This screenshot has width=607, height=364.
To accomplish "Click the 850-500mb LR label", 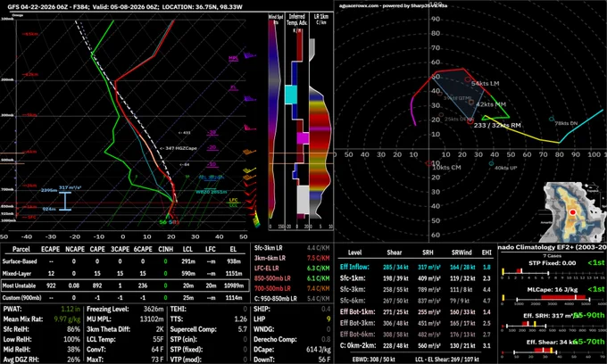I will click(273, 278).
